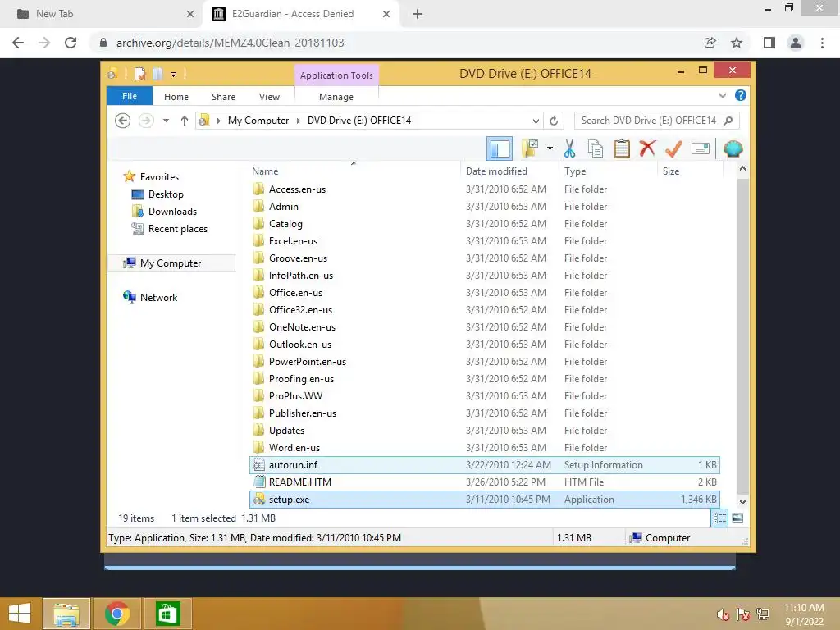This screenshot has height=630, width=840.
Task: Open Windows Store from the taskbar
Action: pos(167,614)
